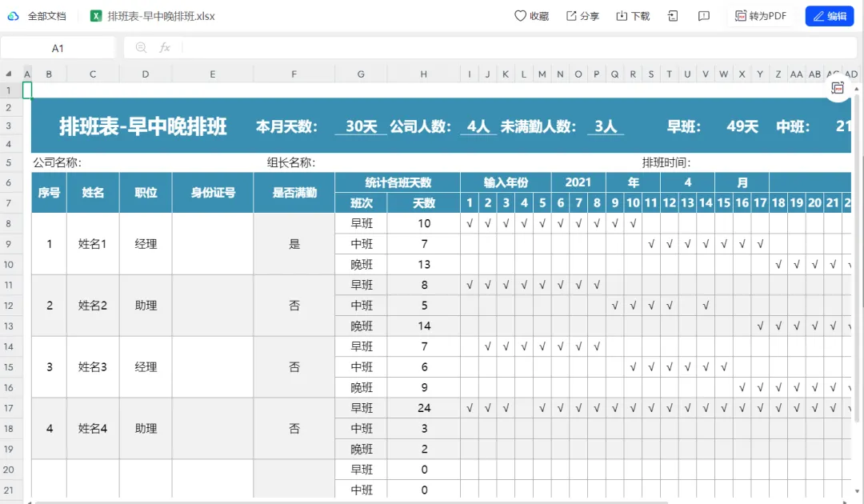Click the fx function icon

pyautogui.click(x=165, y=48)
